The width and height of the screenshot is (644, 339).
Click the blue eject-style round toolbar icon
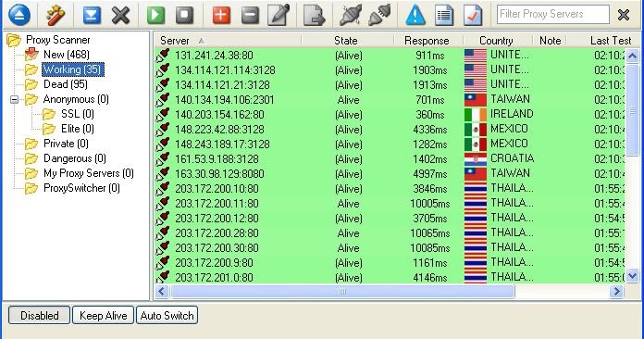pos(19,15)
